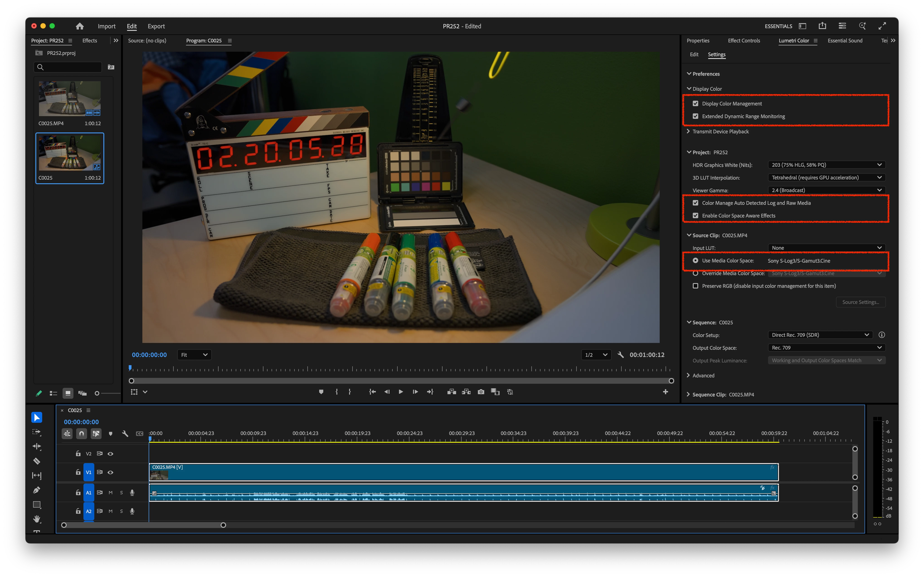Uncheck Display Color Management

pos(695,103)
